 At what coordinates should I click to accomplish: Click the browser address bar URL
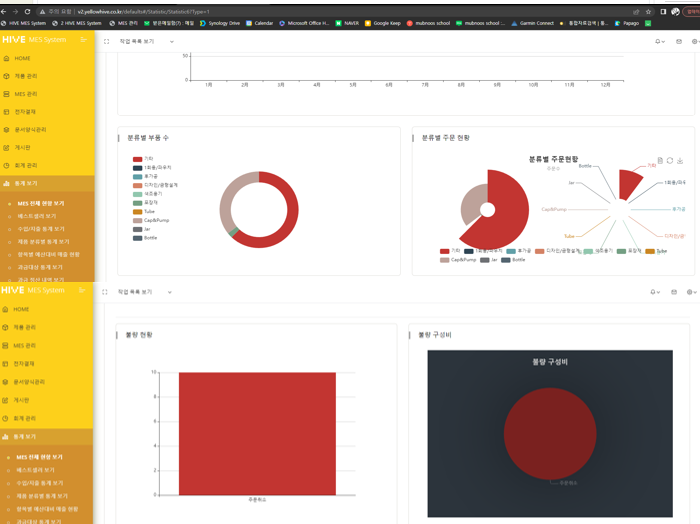pos(143,12)
